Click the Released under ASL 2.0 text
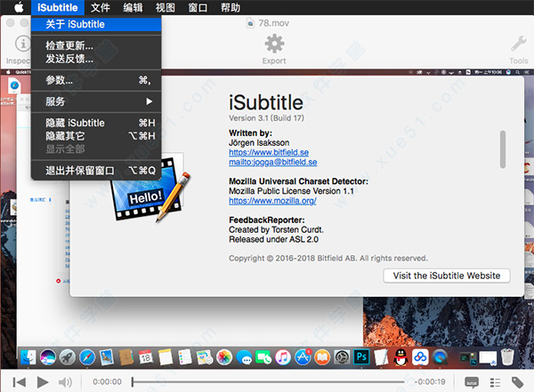The width and height of the screenshot is (534, 392). (273, 239)
